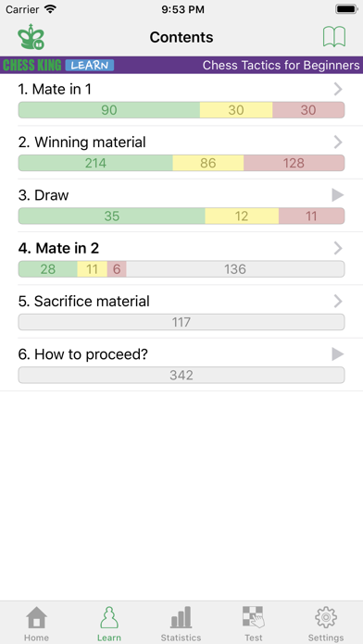The width and height of the screenshot is (363, 644).
Task: Open the Home tab icon
Action: (36, 617)
